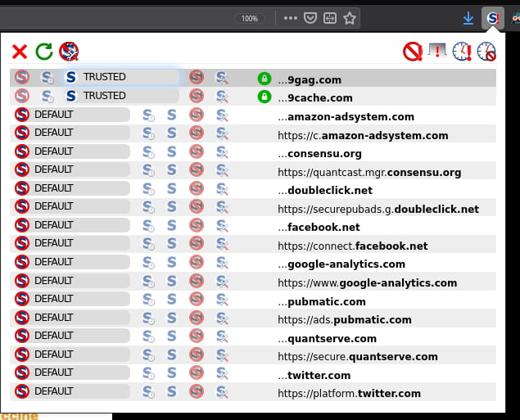Image resolution: width=520 pixels, height=420 pixels.
Task: Bookmark this page with the star icon
Action: coord(349,18)
